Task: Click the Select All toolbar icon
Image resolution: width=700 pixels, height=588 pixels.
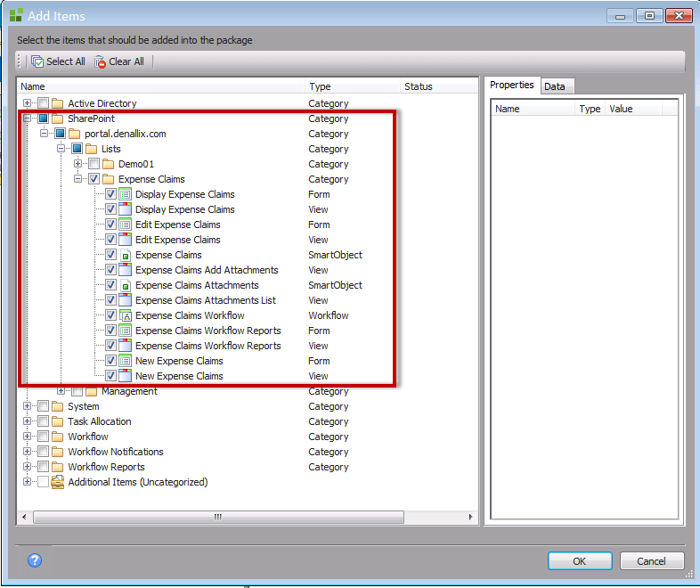Action: (x=37, y=61)
